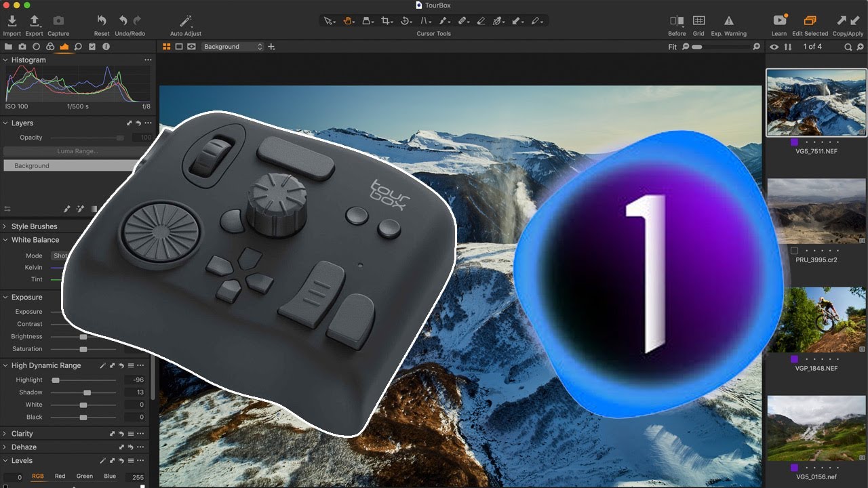This screenshot has height=488, width=868.
Task: Tick the checkbox under PRU_3995.cr2 thumbnail
Action: pos(794,250)
